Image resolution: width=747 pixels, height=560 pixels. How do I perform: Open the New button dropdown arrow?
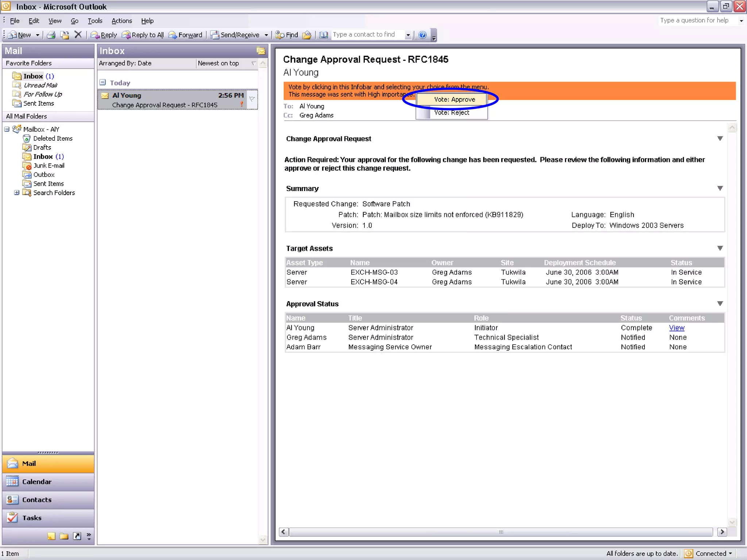pos(38,35)
